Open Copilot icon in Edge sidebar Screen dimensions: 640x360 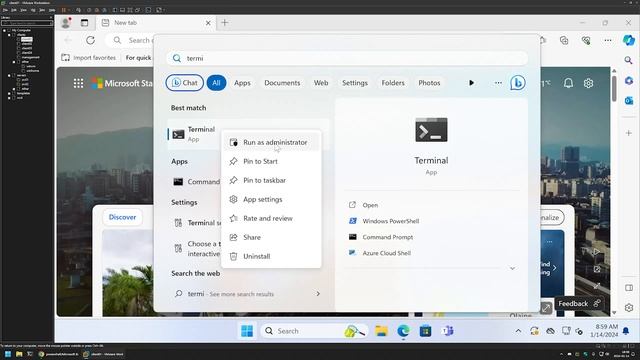point(629,40)
